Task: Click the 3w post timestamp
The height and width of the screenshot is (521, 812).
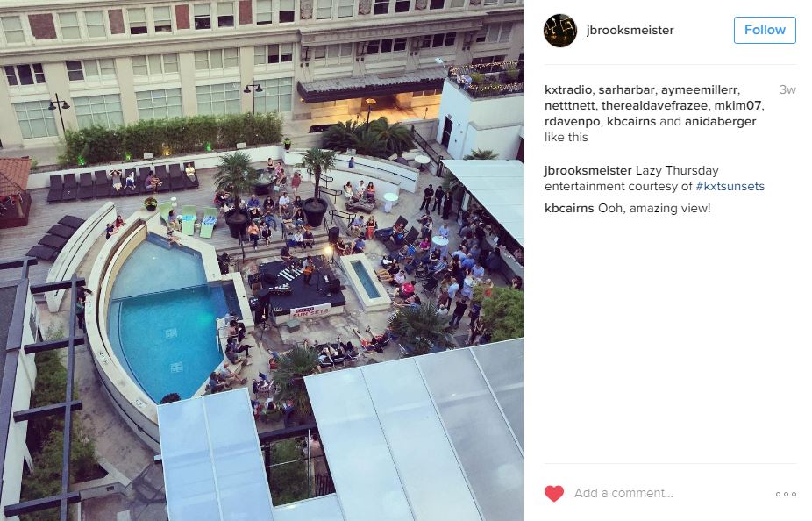Action: pyautogui.click(x=787, y=89)
